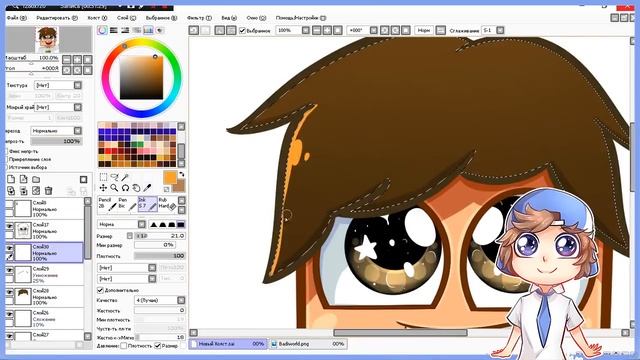Adjust the brush Размер size slider

[160, 236]
